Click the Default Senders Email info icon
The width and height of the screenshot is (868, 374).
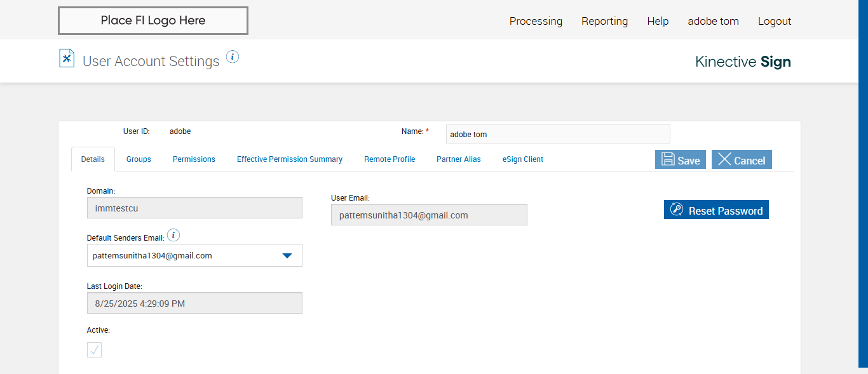173,236
